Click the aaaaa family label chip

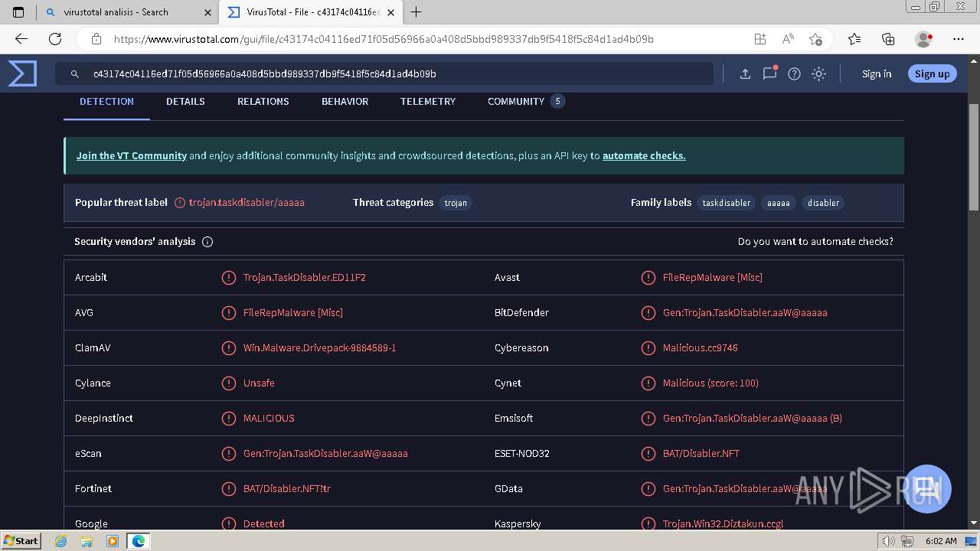point(779,203)
